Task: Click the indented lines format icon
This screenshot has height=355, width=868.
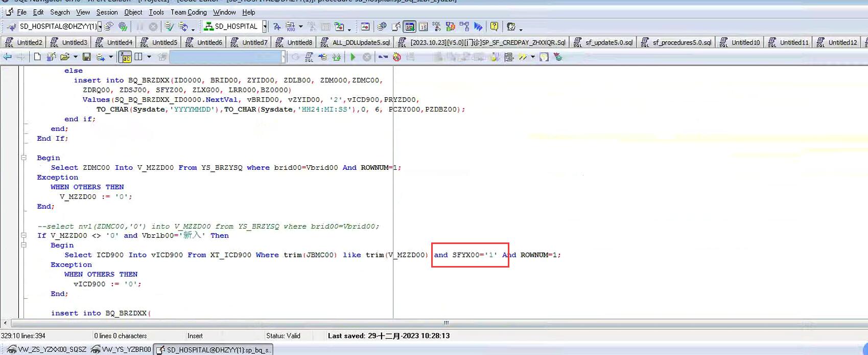Action: 509,57
